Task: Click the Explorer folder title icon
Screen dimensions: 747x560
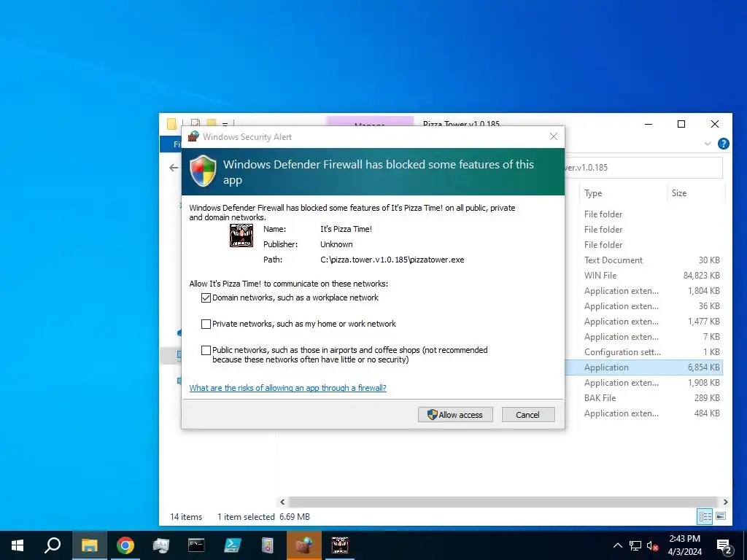Action: [x=171, y=124]
